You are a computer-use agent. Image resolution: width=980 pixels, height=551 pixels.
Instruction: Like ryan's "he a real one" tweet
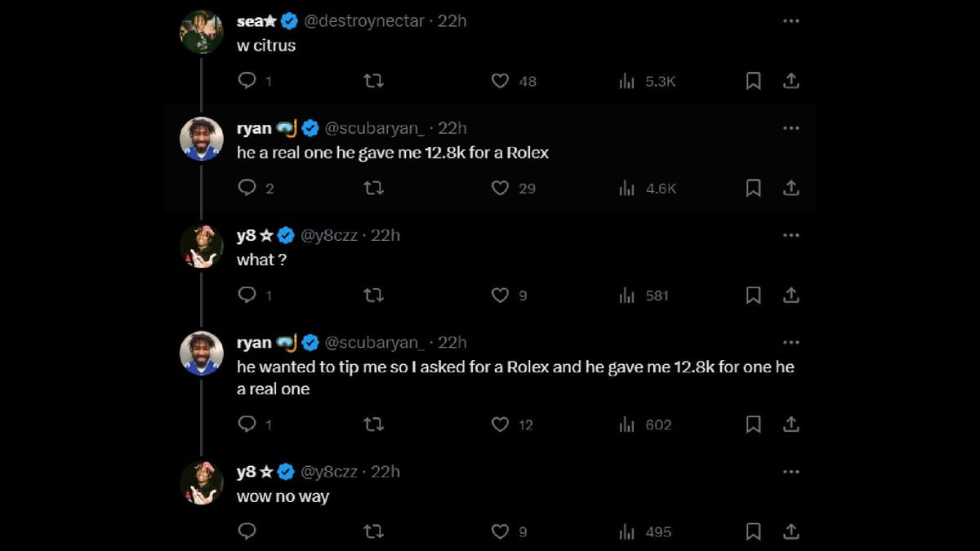(x=500, y=188)
